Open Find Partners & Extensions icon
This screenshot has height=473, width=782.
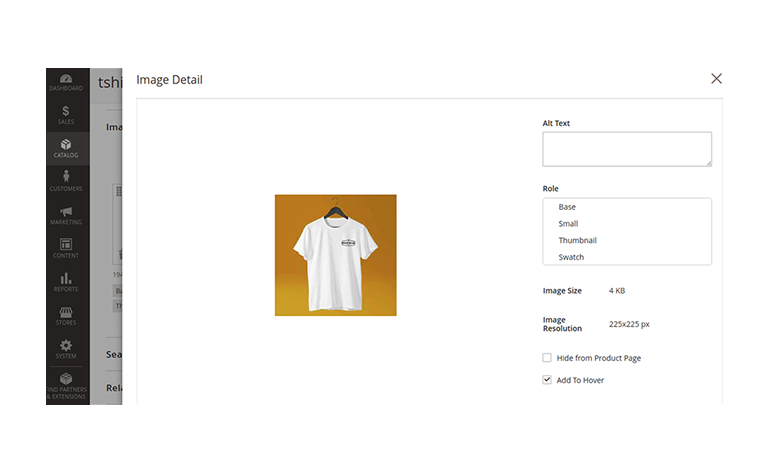[x=66, y=381]
